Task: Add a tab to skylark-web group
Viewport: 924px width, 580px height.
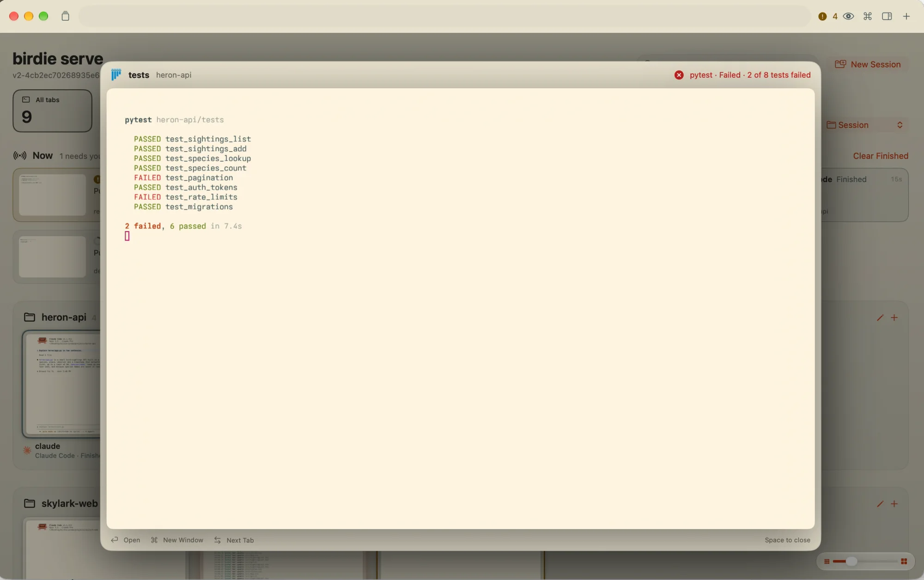Action: pyautogui.click(x=894, y=504)
